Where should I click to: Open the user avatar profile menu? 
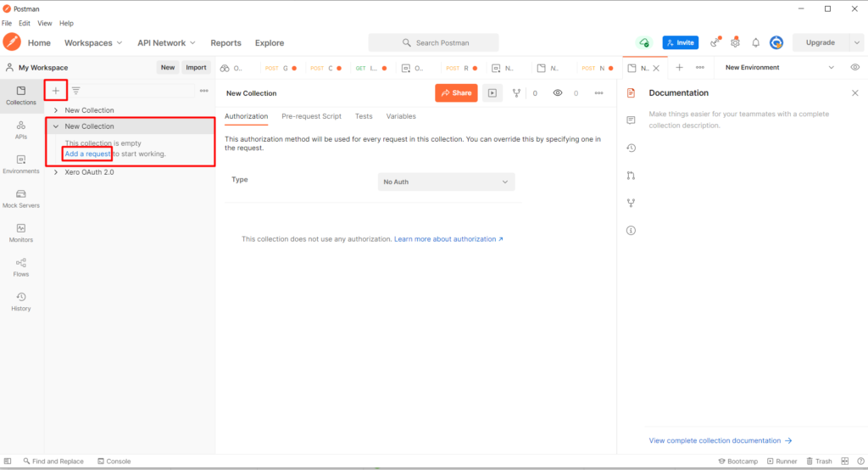[x=776, y=42]
